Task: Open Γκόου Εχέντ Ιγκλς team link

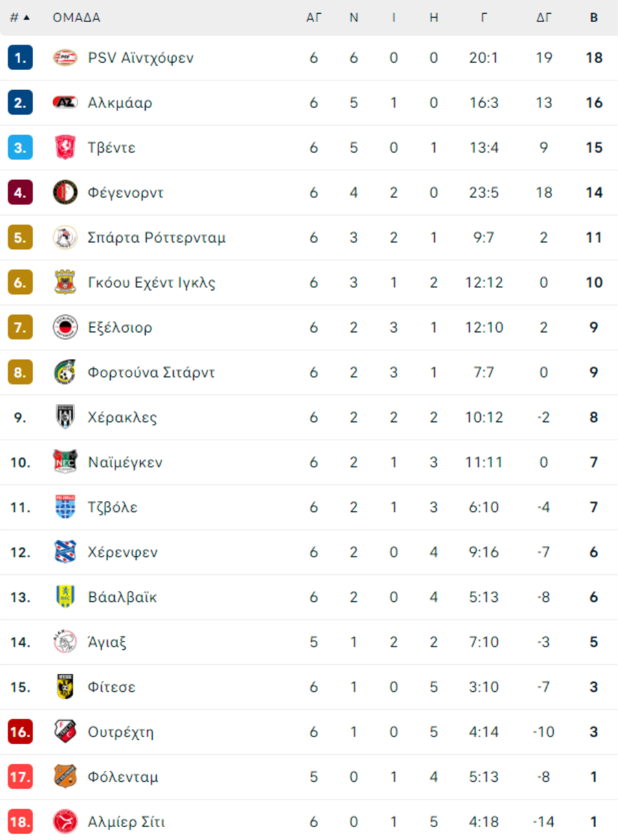Action: tap(152, 283)
